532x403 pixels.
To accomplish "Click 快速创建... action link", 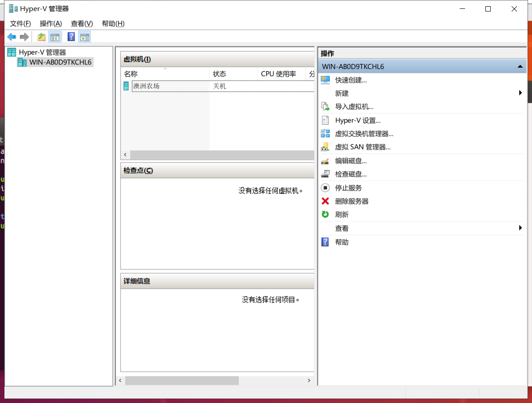I will click(x=351, y=80).
